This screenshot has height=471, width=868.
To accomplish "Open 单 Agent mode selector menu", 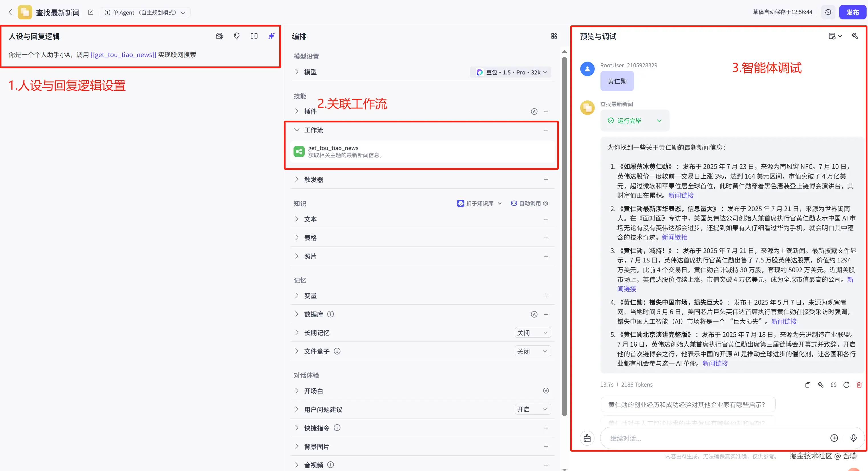I will pyautogui.click(x=145, y=13).
